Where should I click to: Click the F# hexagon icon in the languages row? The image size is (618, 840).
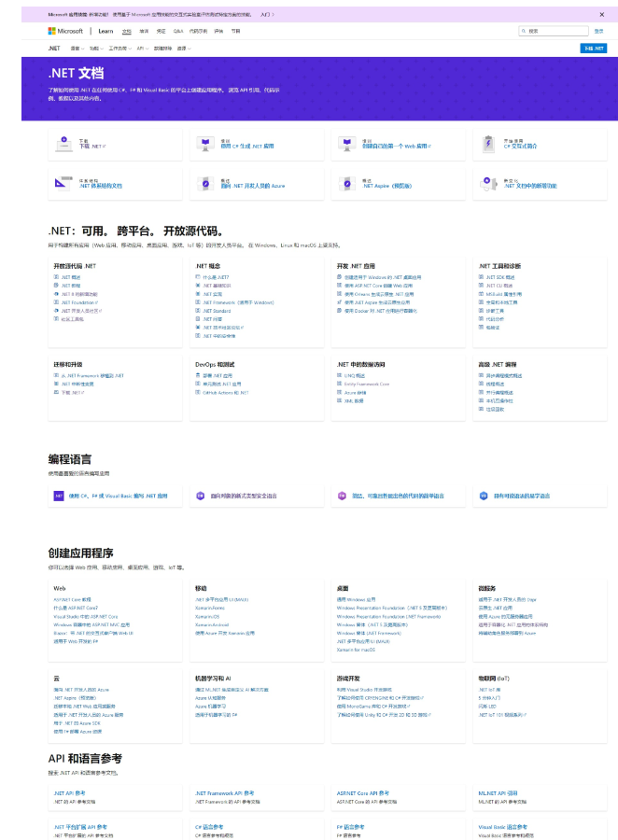[342, 497]
